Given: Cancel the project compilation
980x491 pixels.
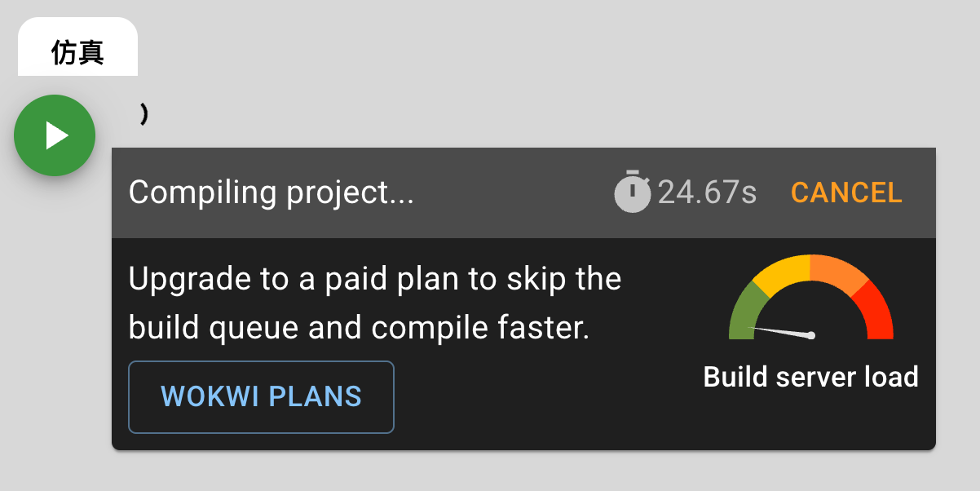Looking at the screenshot, I should (846, 192).
